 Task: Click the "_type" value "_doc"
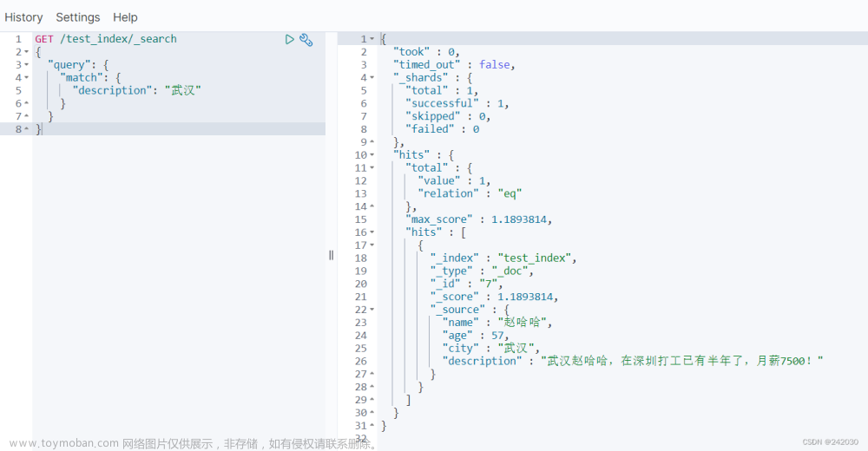point(510,271)
